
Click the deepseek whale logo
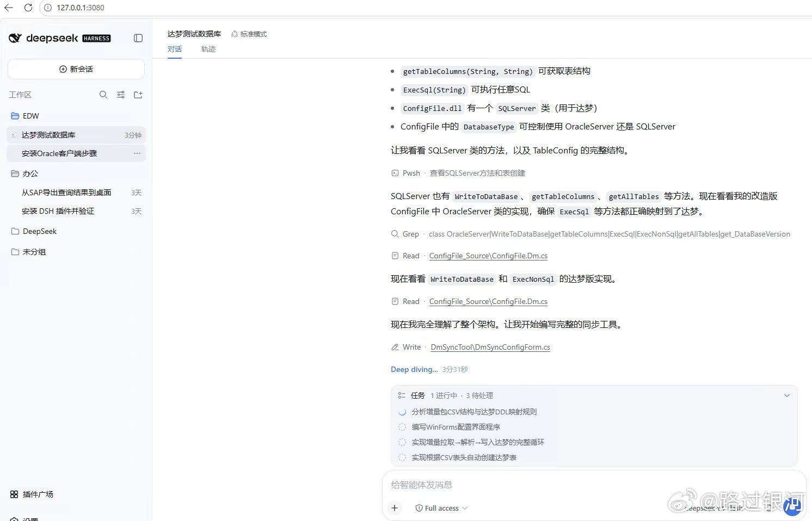tap(15, 38)
